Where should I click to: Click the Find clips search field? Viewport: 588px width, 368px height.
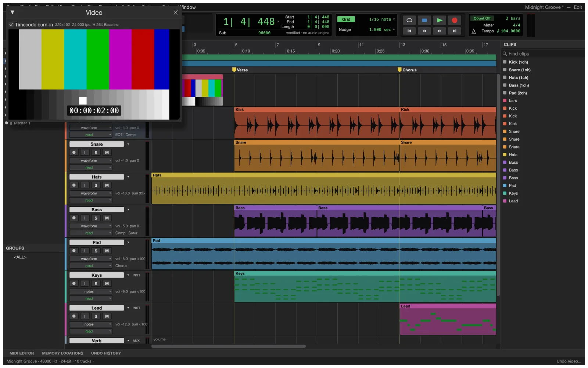click(x=543, y=54)
